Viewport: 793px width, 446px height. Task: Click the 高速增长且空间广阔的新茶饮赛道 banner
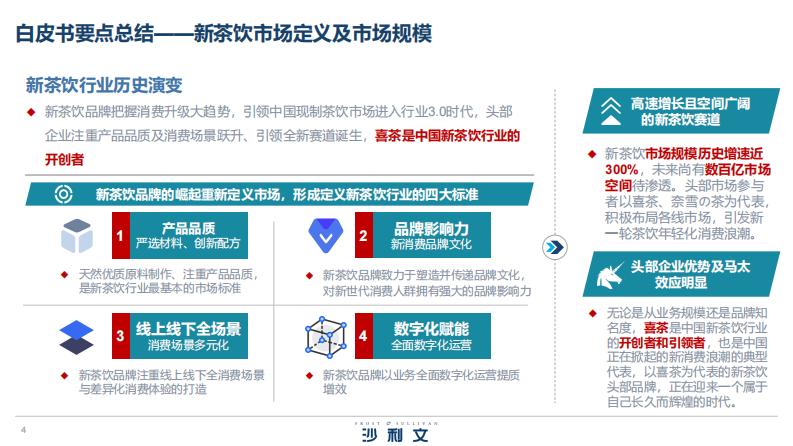point(681,111)
